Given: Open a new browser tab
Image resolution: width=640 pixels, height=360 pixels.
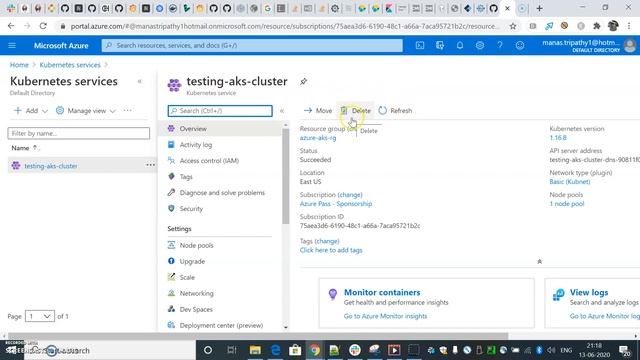Looking at the screenshot, I should (539, 8).
